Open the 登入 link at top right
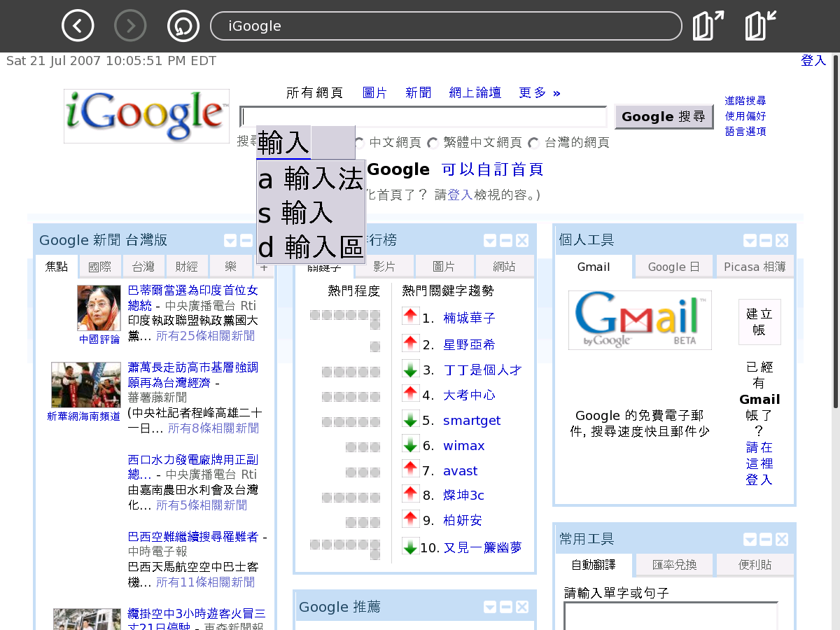 point(813,61)
